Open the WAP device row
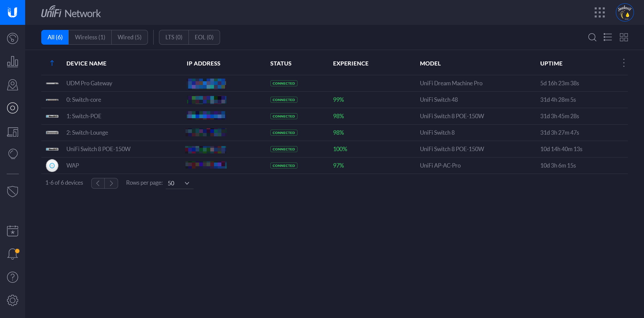Image resolution: width=644 pixels, height=318 pixels. point(334,166)
